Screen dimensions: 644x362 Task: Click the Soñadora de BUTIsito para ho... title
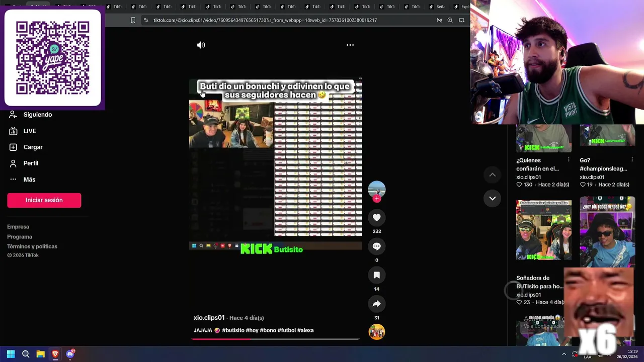[x=540, y=282]
